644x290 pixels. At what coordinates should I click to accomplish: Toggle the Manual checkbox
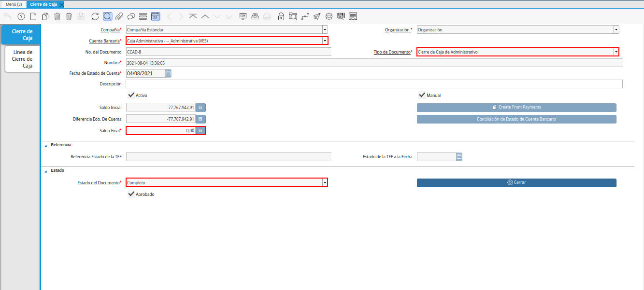[422, 95]
